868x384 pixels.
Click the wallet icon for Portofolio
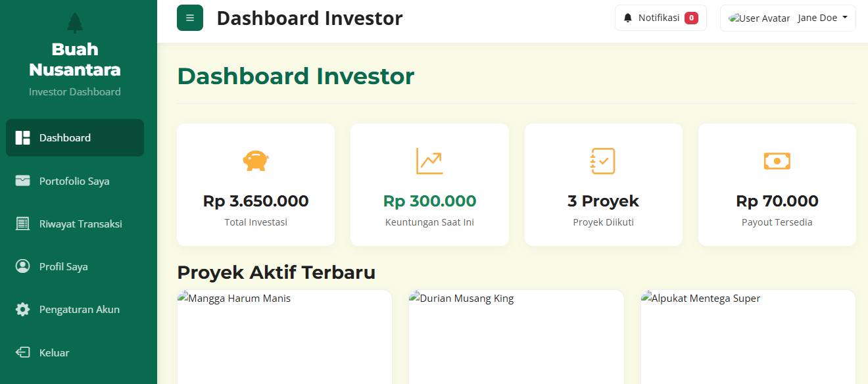23,181
